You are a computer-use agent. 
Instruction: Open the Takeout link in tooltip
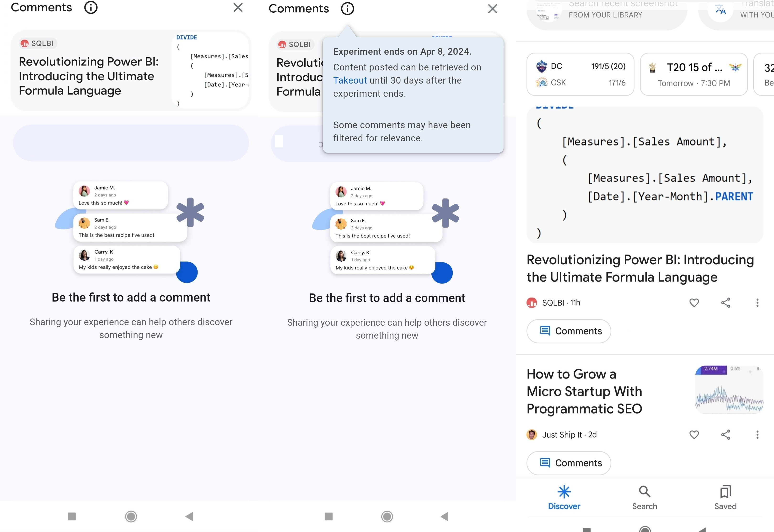pos(350,80)
